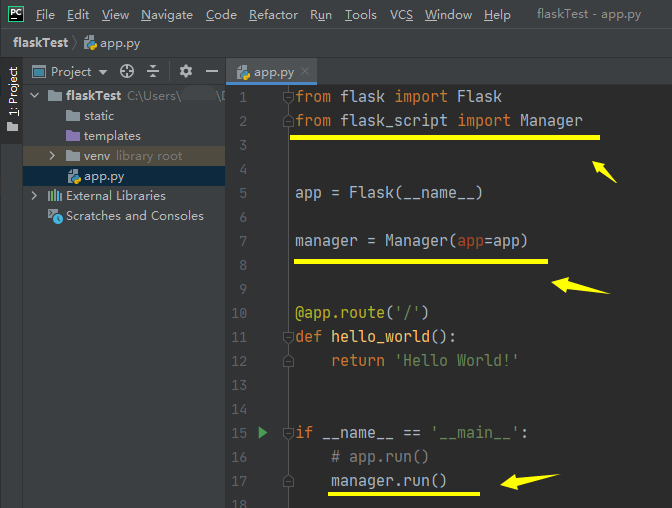Screen dimensions: 672x508
Task: Click the folder icon below Project stripe
Action: pyautogui.click(x=12, y=127)
